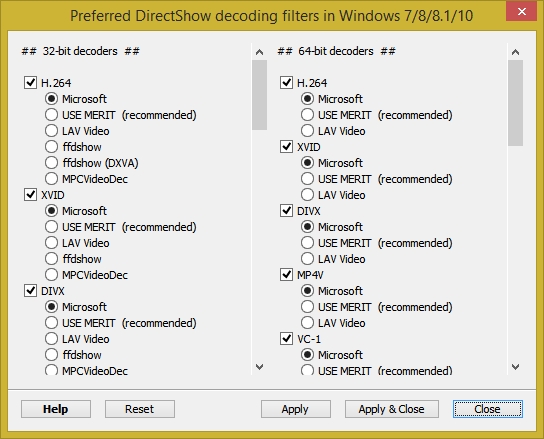Click the Apply & Close button
Viewport: 544px width, 439px height.
pos(392,409)
